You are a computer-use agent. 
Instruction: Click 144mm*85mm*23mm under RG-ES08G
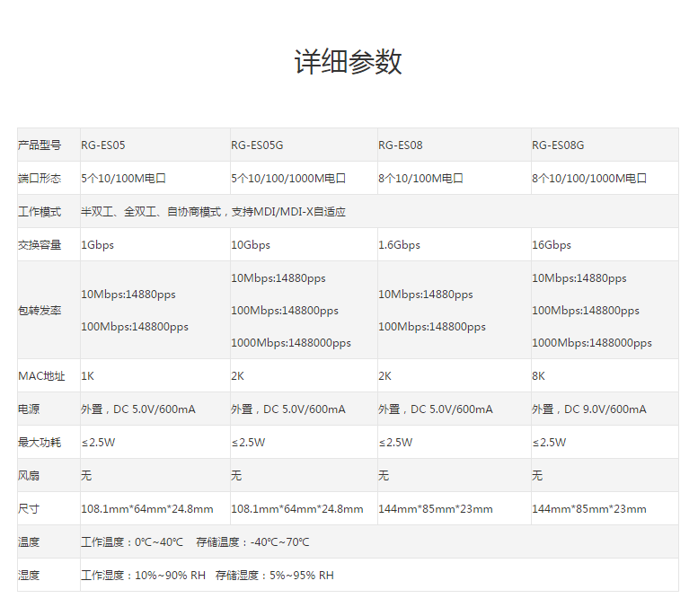(589, 509)
